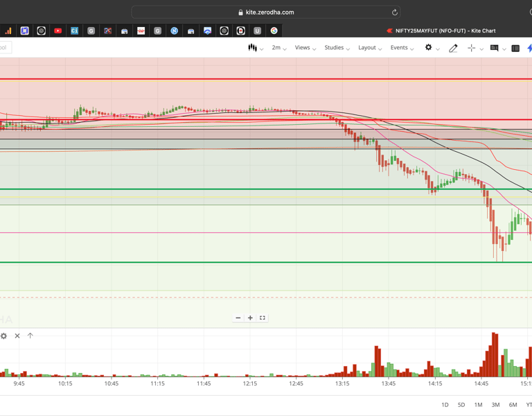
Task: Open the gray U bookmark
Action: 257,31
